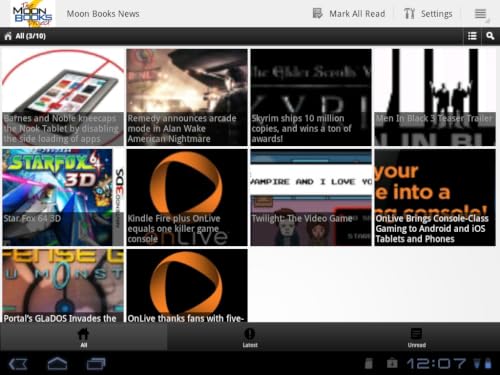Select the All (3/10) category label

(x=30, y=36)
